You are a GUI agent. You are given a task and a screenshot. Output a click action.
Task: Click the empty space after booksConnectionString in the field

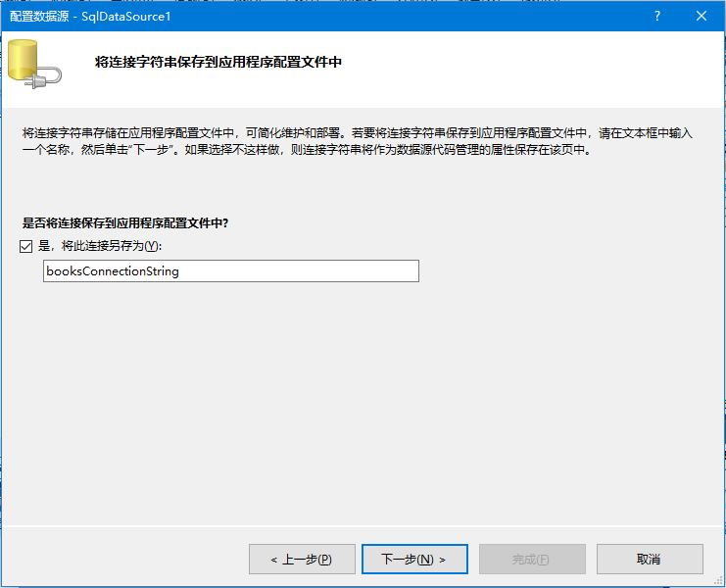tap(314, 271)
